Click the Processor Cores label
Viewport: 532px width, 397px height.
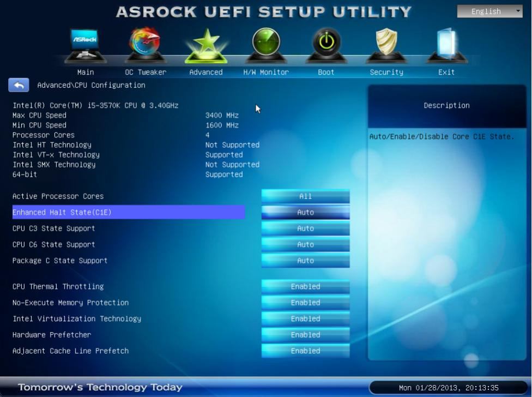click(x=44, y=135)
